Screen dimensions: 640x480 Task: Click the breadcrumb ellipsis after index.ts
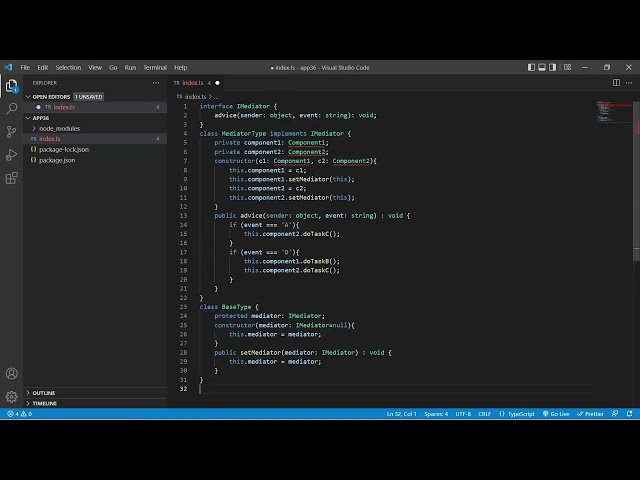point(216,97)
